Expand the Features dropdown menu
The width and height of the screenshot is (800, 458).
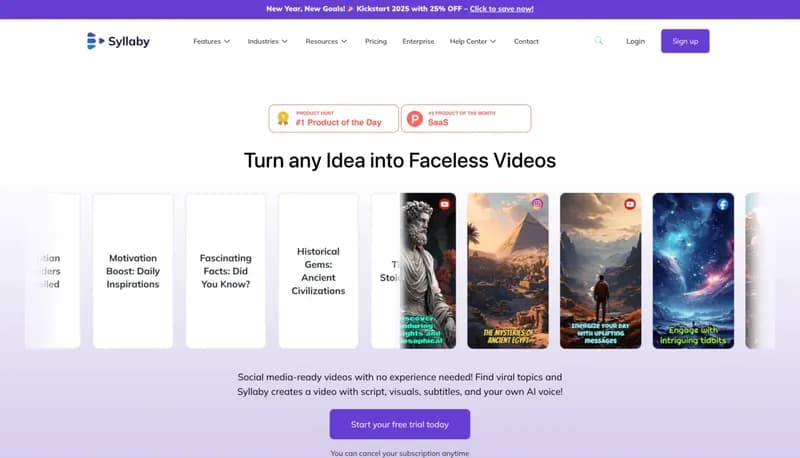pyautogui.click(x=211, y=41)
